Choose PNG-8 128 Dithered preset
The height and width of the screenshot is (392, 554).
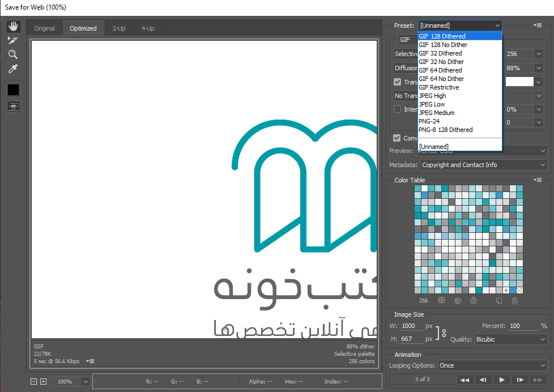(459, 129)
